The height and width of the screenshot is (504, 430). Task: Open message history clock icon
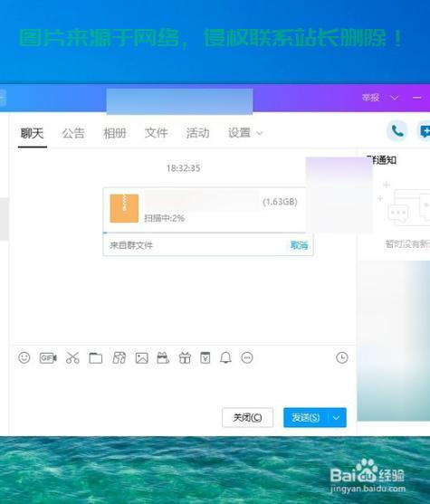[342, 357]
